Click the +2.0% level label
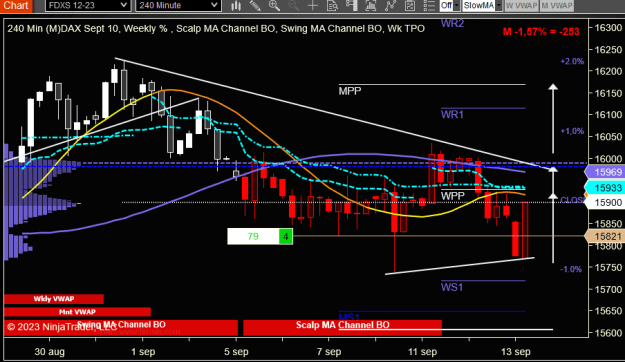Viewport: 625px width, 362px height. 572,61
